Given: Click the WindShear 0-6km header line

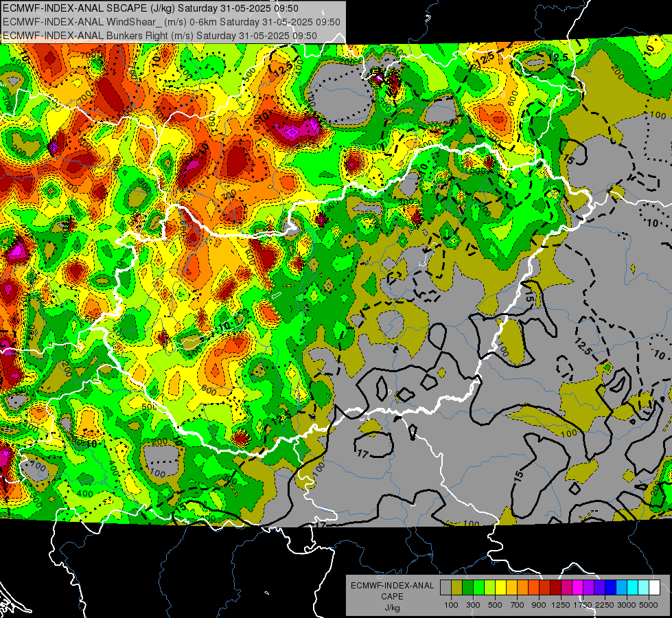Looking at the screenshot, I should click(172, 22).
